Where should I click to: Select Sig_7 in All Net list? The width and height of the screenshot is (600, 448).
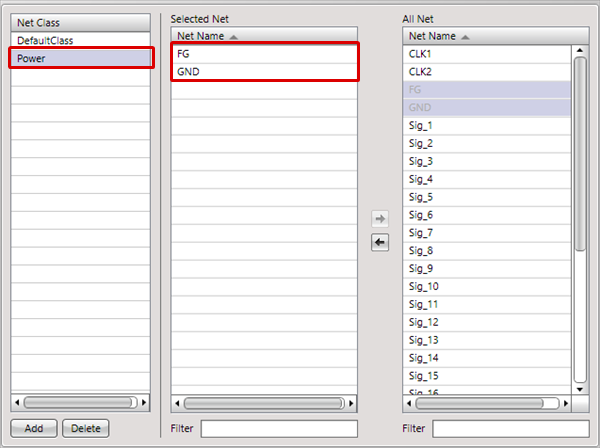[487, 233]
